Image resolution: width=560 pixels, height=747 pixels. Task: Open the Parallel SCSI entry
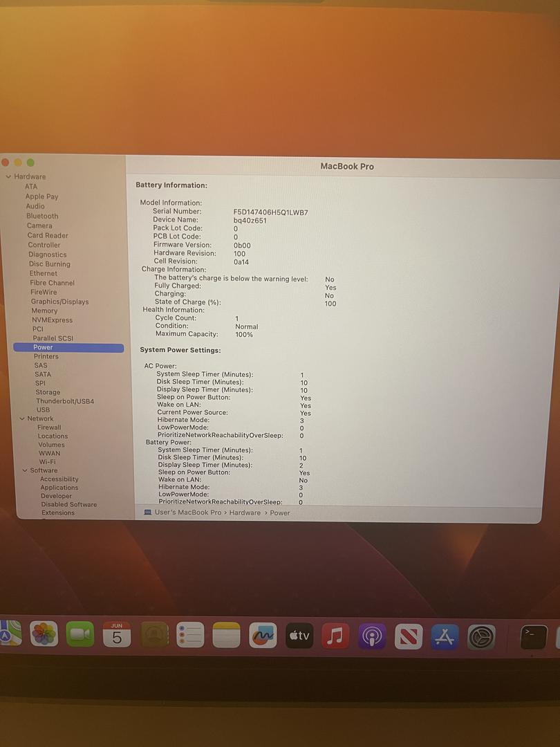(x=53, y=338)
